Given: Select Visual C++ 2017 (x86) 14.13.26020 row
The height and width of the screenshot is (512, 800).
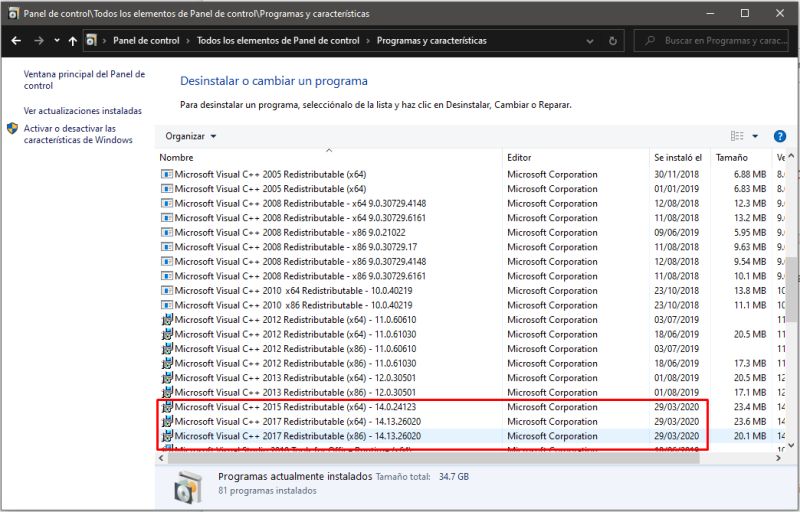Looking at the screenshot, I should [x=471, y=436].
